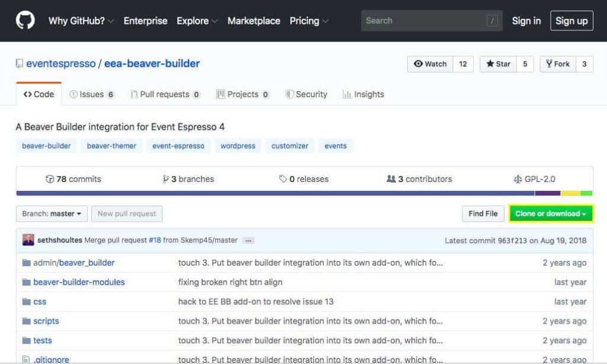Open commit hash 963f213
This screenshot has width=607, height=364.
(512, 241)
